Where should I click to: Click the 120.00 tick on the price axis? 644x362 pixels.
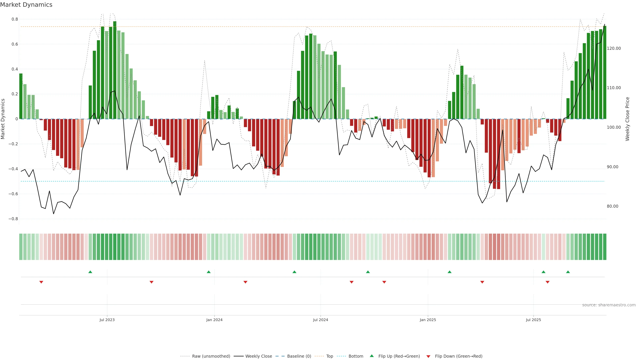[614, 48]
